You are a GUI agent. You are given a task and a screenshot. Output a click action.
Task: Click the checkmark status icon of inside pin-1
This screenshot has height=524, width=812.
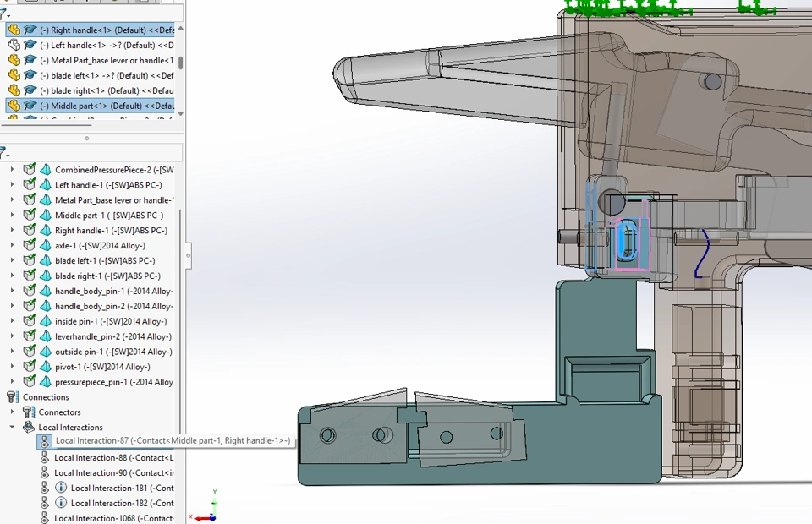tap(29, 321)
